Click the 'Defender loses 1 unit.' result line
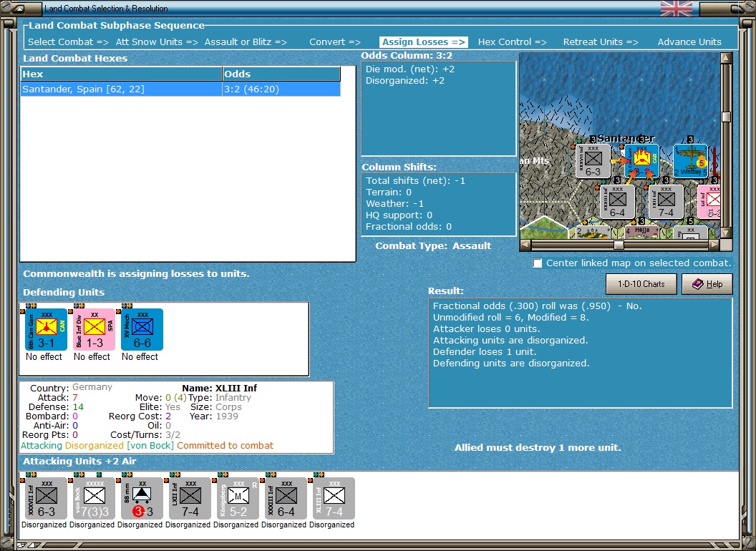 click(x=484, y=352)
